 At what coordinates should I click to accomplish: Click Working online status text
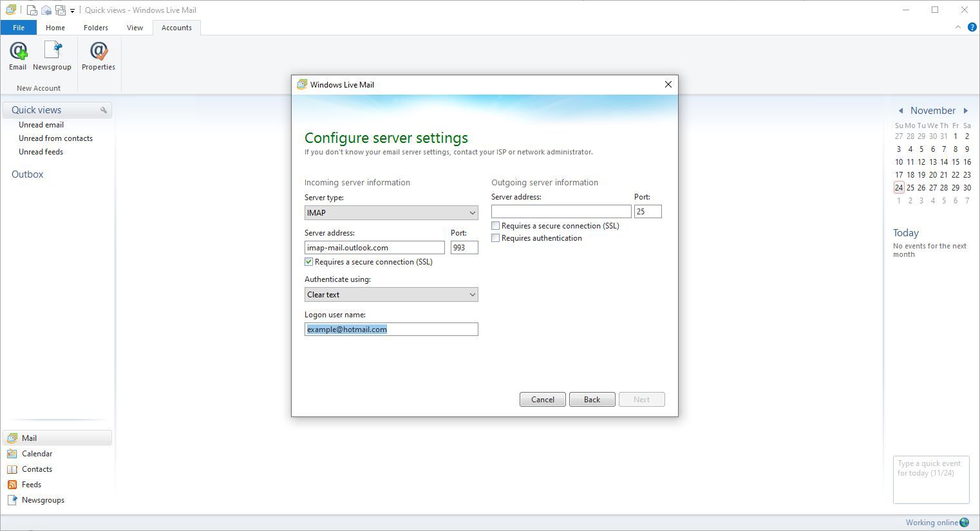click(932, 523)
